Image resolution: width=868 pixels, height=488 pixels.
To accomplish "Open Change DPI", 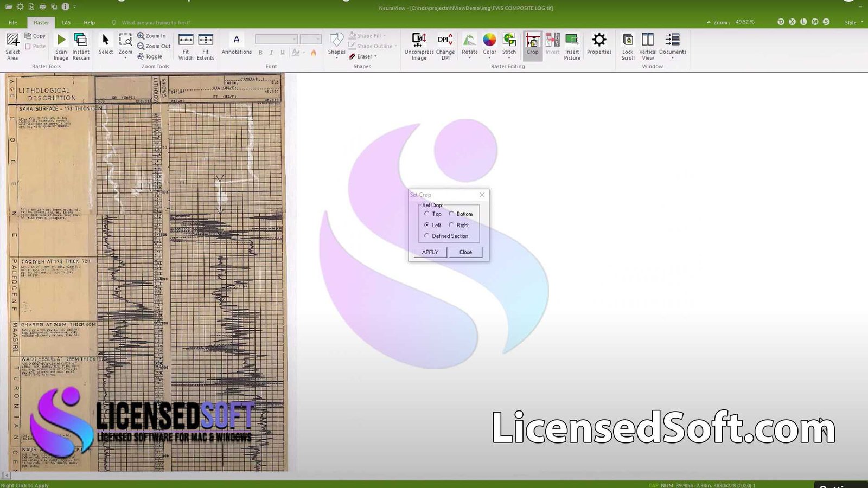I will (x=445, y=46).
